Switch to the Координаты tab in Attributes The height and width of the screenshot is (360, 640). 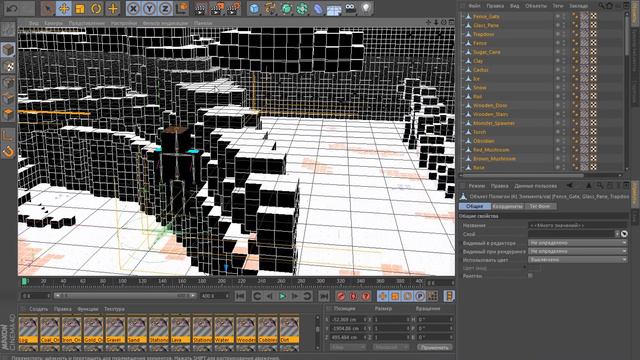click(508, 207)
